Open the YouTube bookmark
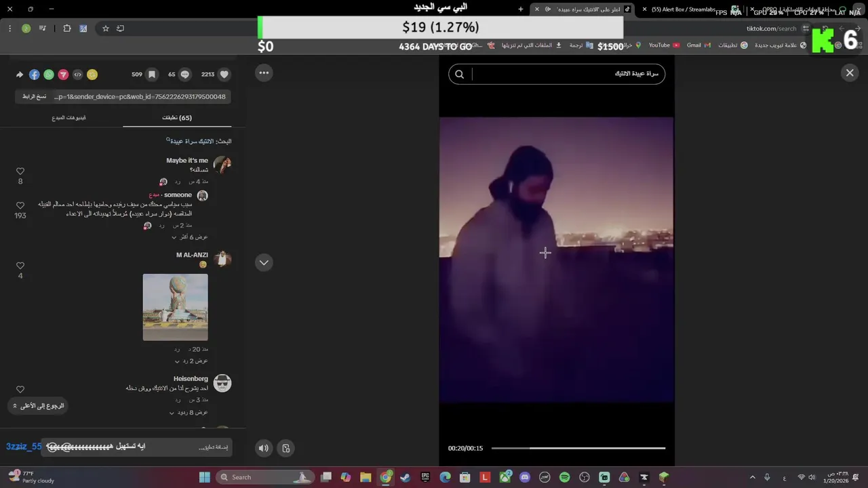This screenshot has height=488, width=868. pos(664,45)
